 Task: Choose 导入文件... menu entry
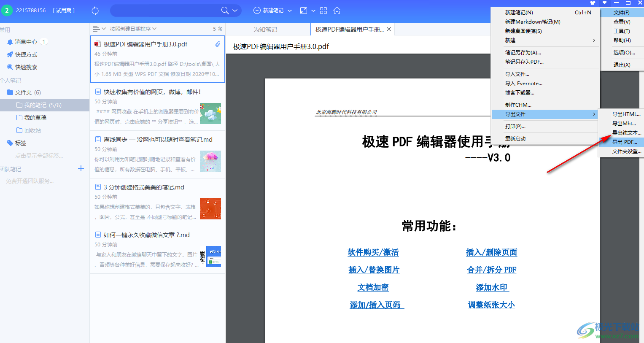pyautogui.click(x=545, y=74)
